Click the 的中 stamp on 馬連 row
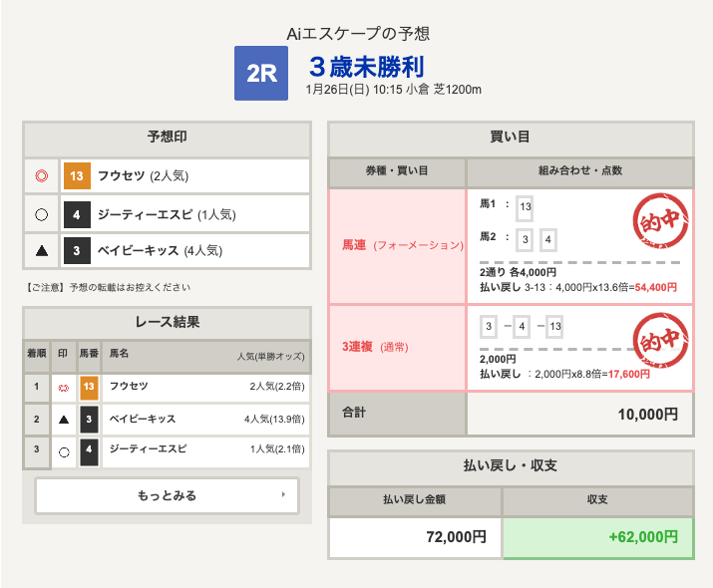Image resolution: width=713 pixels, height=588 pixels. [661, 220]
